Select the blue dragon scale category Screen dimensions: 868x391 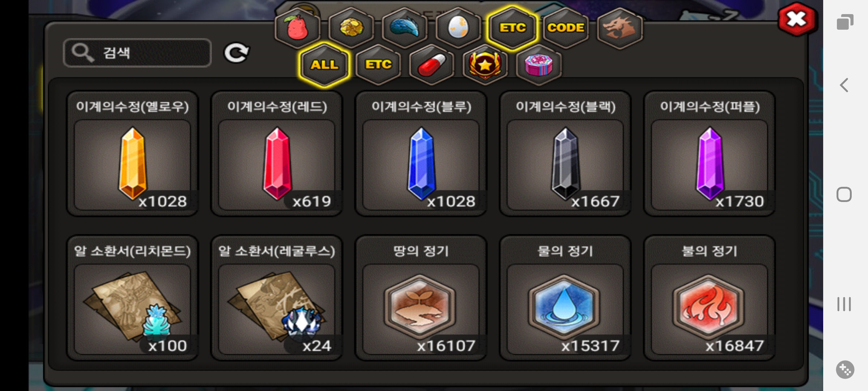pyautogui.click(x=405, y=28)
